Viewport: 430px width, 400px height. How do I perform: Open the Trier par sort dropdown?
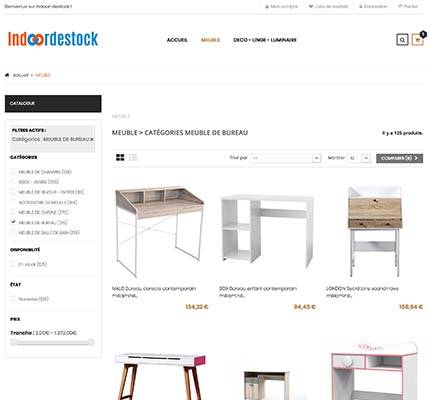tap(286, 158)
